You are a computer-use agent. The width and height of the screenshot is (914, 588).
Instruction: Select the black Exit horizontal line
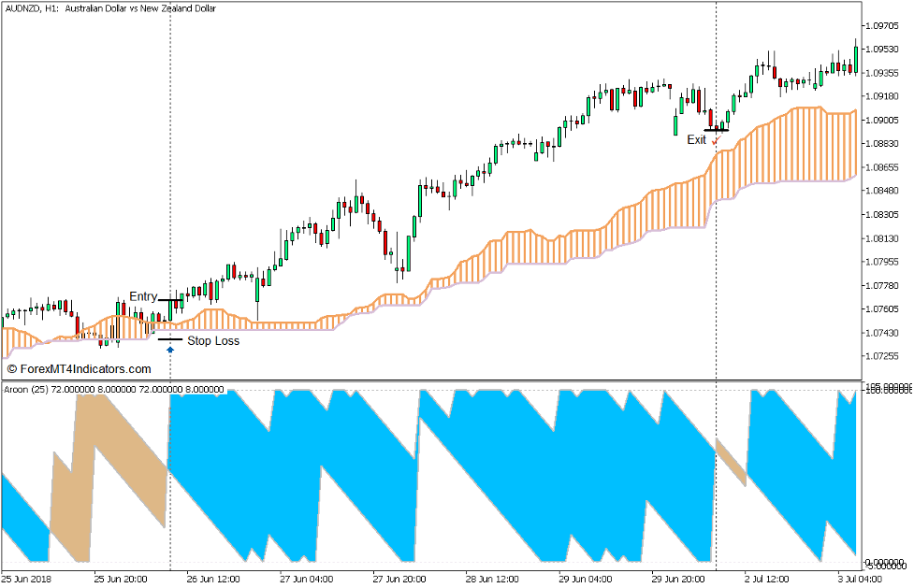click(x=716, y=131)
